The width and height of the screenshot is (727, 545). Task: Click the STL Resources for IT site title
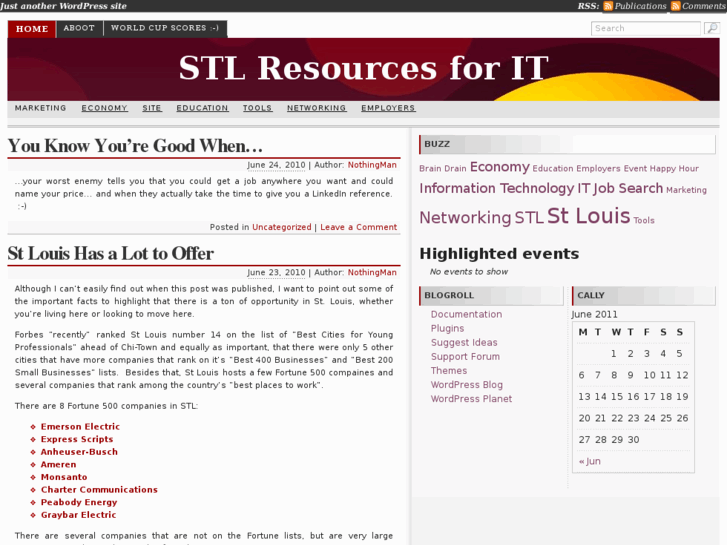pos(364,68)
